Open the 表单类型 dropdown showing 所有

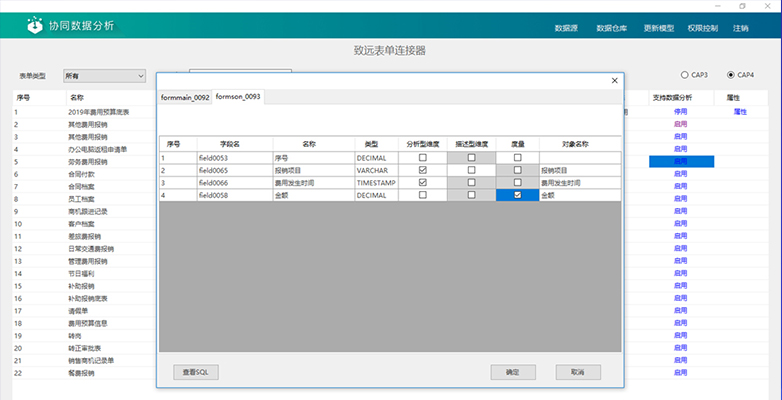point(104,76)
